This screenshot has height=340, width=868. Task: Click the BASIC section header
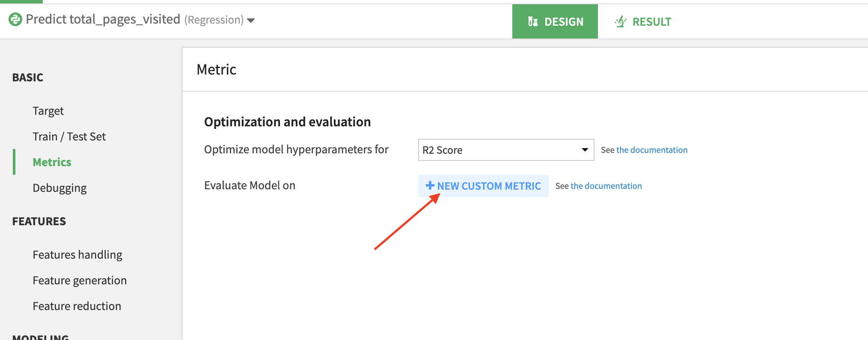[x=28, y=78]
